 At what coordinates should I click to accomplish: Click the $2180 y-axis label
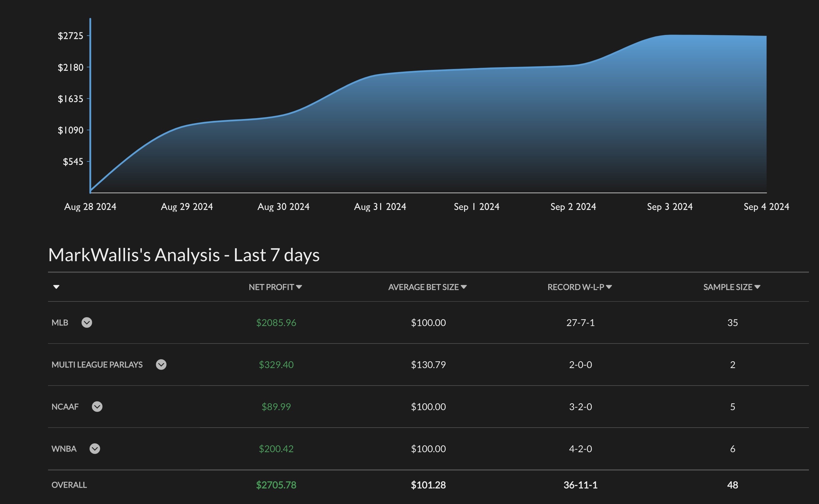click(x=70, y=67)
